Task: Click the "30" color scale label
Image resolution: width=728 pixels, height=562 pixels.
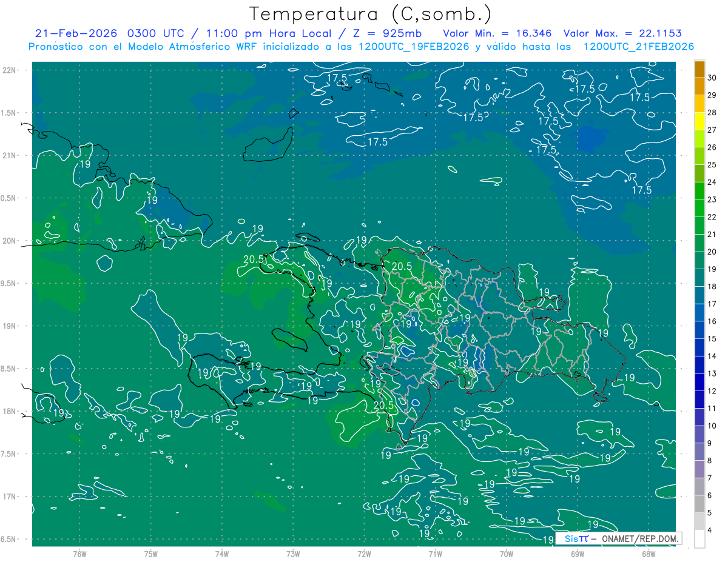Action: pos(712,78)
